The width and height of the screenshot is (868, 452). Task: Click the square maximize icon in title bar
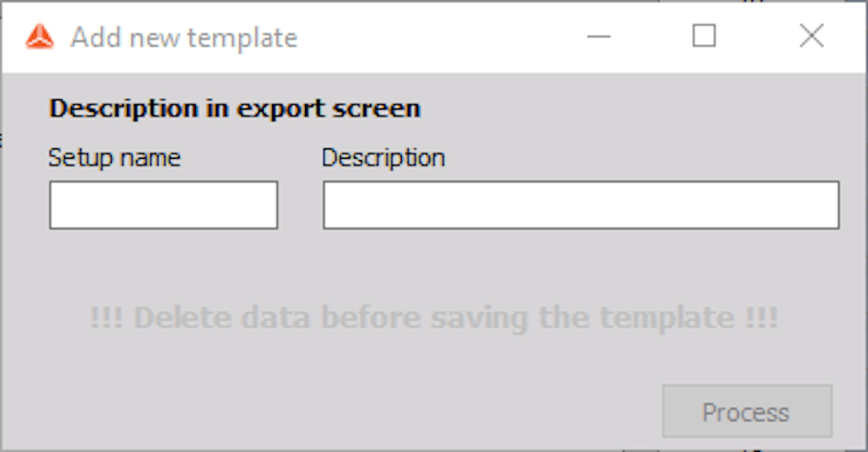click(x=704, y=36)
